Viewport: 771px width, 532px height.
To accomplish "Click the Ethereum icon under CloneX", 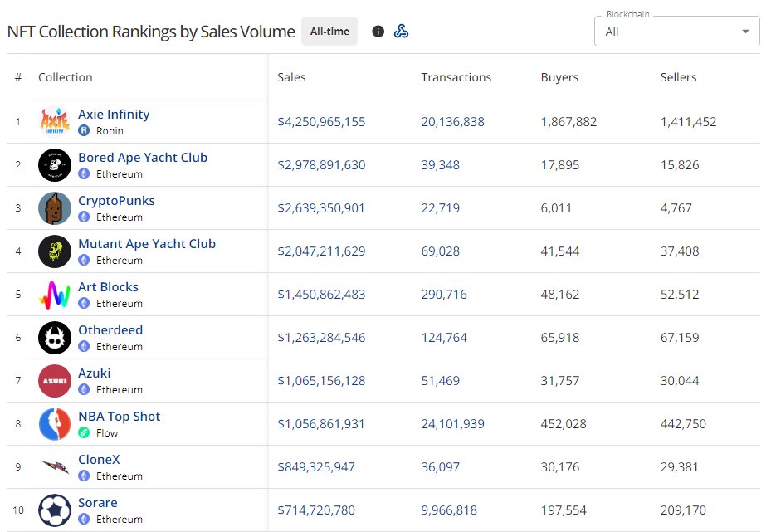I will point(84,476).
